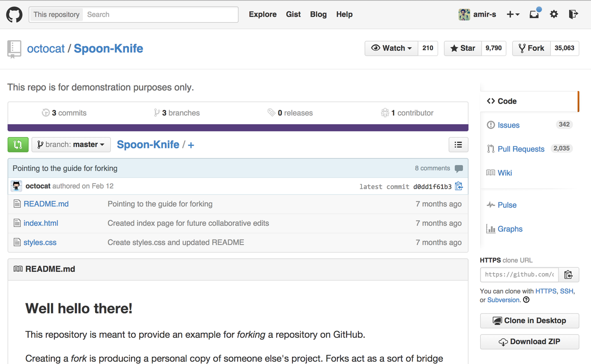This screenshot has height=364, width=591.
Task: Open the Watch dropdown button
Action: [x=391, y=48]
